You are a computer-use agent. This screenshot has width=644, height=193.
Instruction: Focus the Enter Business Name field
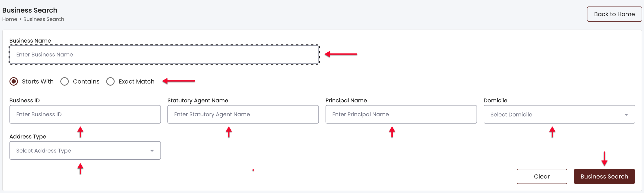coord(164,55)
